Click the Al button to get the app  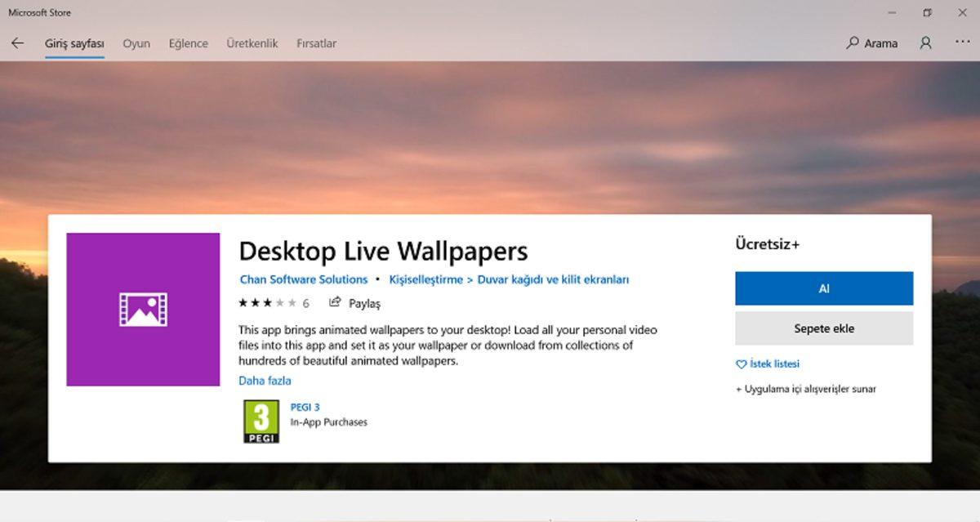coord(823,288)
